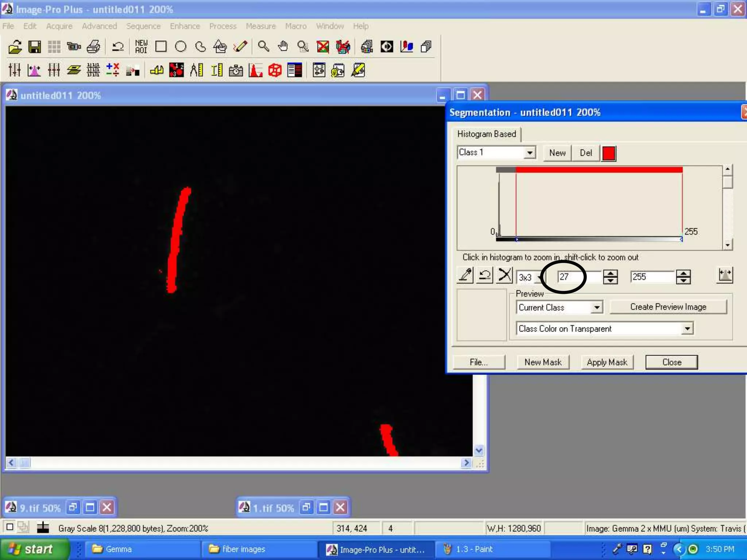Select the magnifying glass zoom tool
747x560 pixels.
263,47
